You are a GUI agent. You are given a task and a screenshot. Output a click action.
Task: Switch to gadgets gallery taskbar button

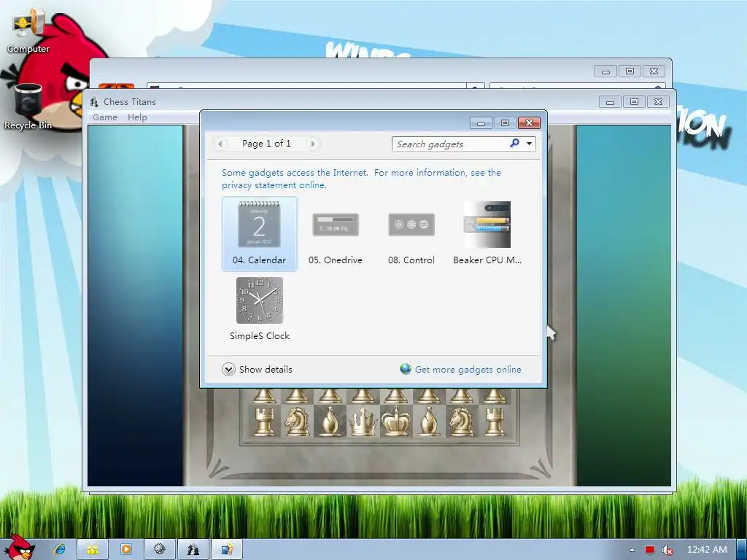pos(227,550)
